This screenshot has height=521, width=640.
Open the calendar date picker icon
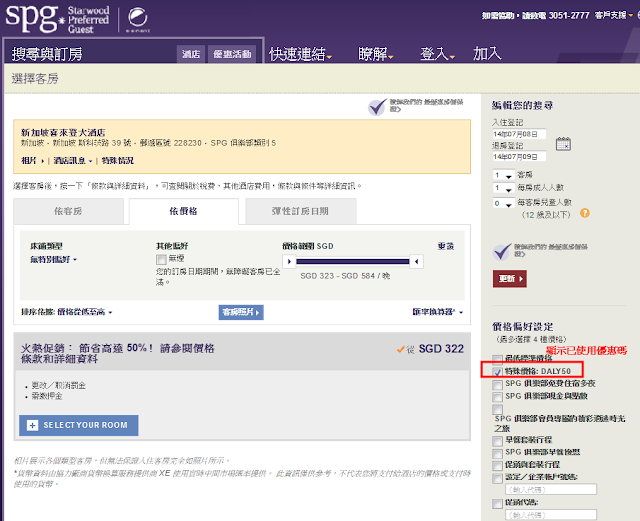[561, 145]
